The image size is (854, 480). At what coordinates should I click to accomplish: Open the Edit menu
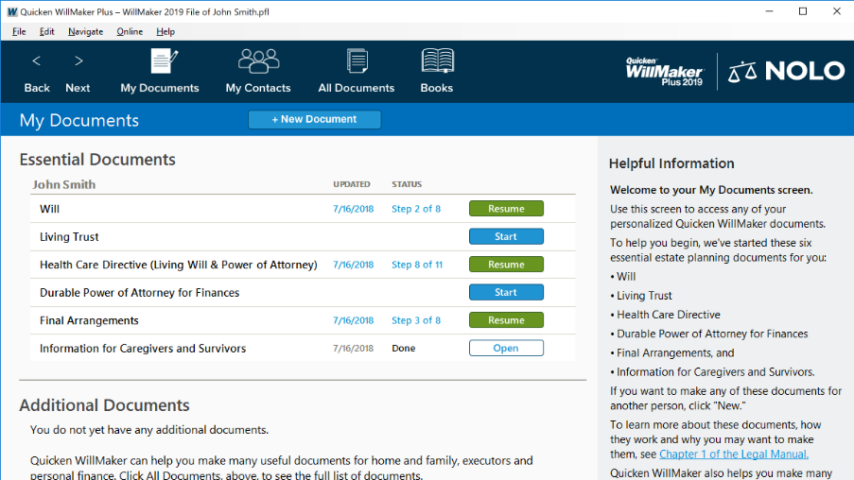pos(47,32)
